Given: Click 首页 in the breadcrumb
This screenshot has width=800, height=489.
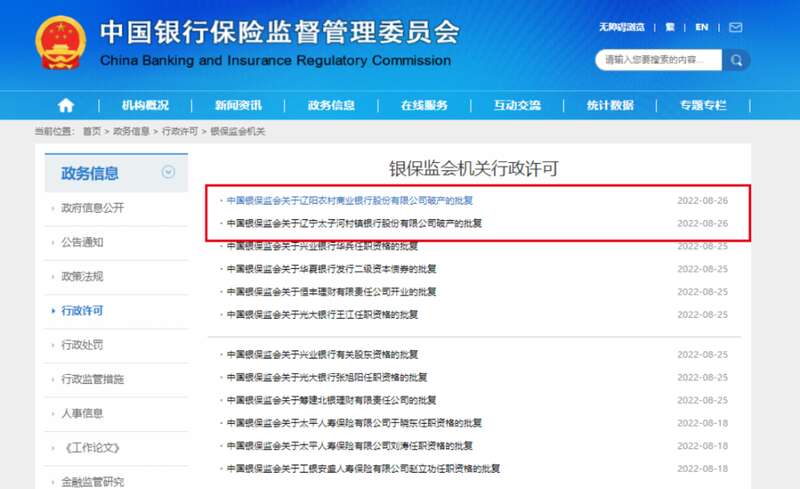Looking at the screenshot, I should coord(92,132).
